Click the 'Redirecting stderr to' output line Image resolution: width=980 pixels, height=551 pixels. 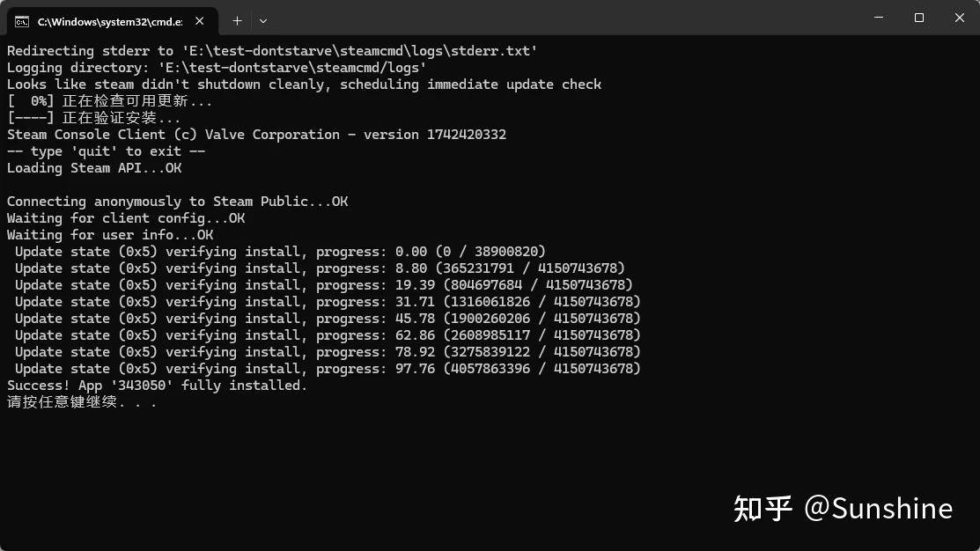tap(272, 50)
